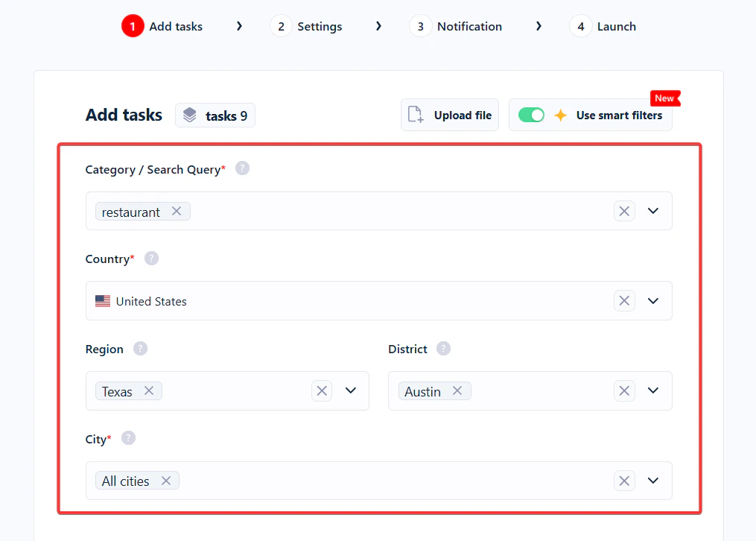Open help tooltip for District field
756x541 pixels.
click(x=444, y=349)
